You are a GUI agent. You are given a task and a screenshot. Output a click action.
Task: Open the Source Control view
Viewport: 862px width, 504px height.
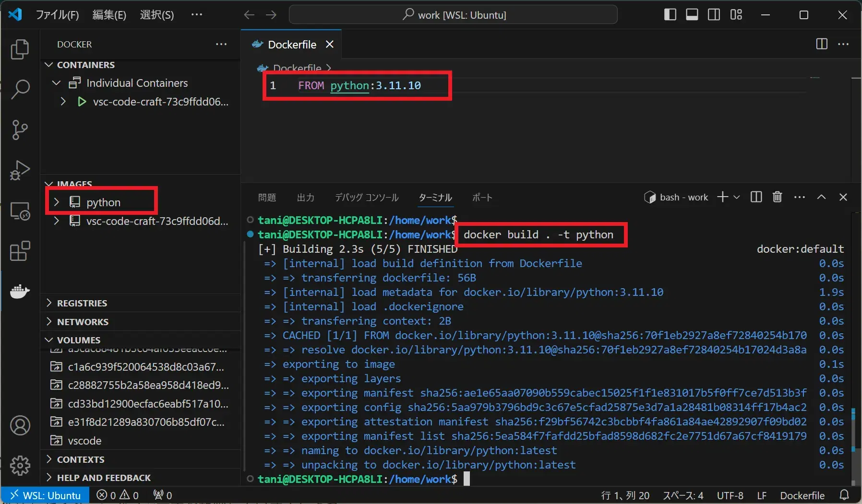[20, 129]
